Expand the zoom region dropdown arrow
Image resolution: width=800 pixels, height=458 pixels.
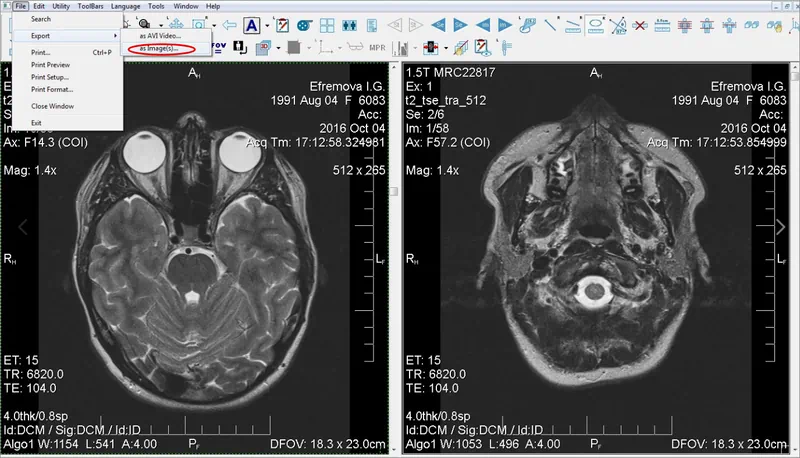214,25
